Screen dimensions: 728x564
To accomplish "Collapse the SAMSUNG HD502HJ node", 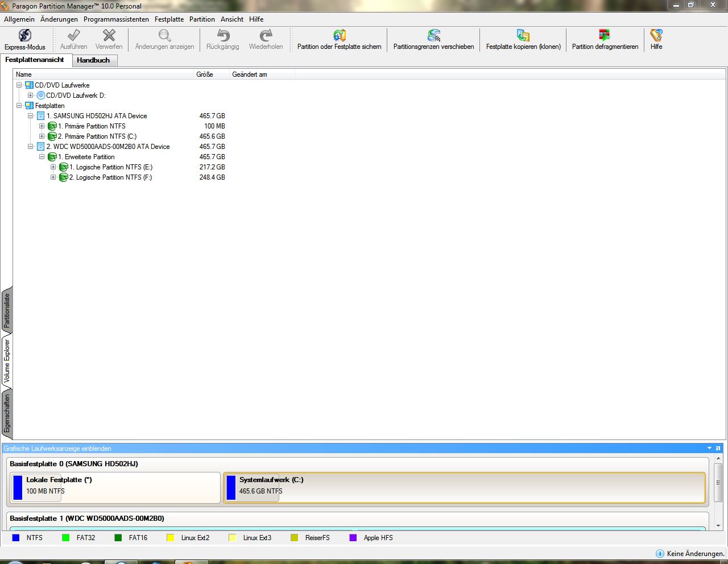I will tap(31, 116).
